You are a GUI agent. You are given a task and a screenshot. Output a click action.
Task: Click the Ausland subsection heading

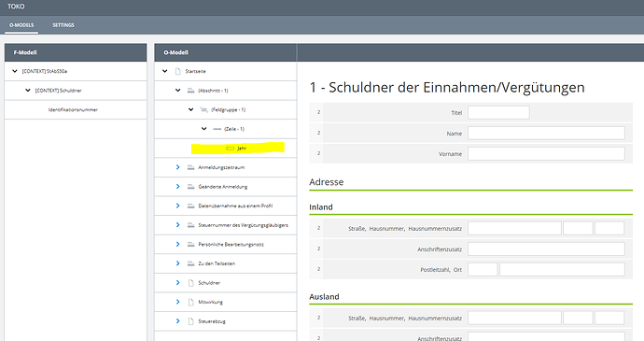click(324, 296)
